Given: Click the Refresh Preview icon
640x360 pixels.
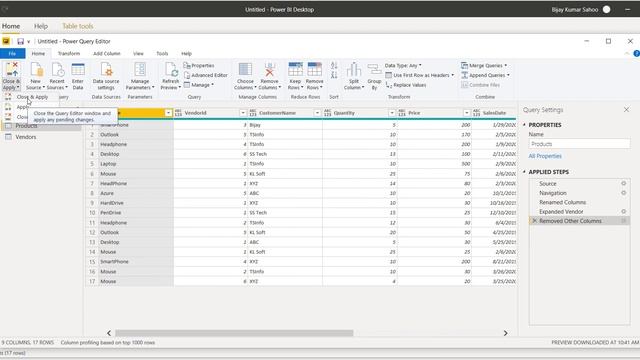Looking at the screenshot, I should [x=171, y=70].
